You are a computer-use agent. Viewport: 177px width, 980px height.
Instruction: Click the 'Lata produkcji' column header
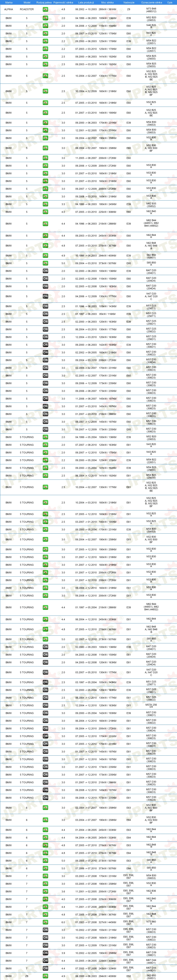pos(86,2)
